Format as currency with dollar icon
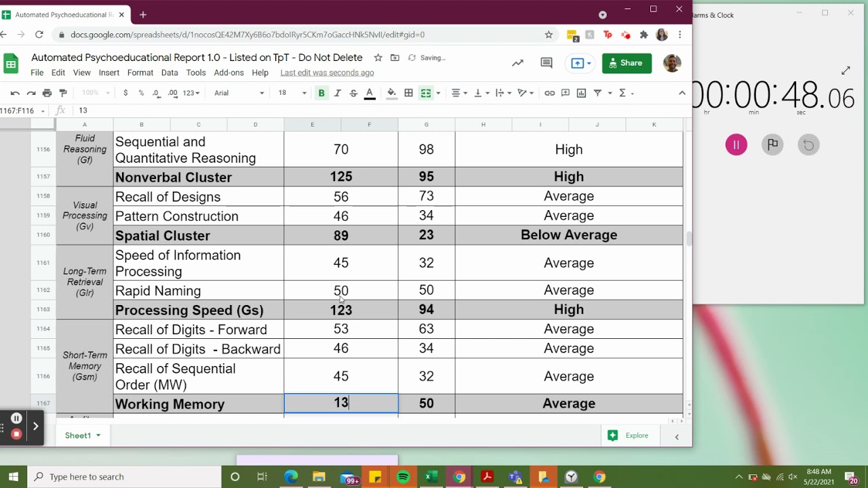 click(125, 93)
